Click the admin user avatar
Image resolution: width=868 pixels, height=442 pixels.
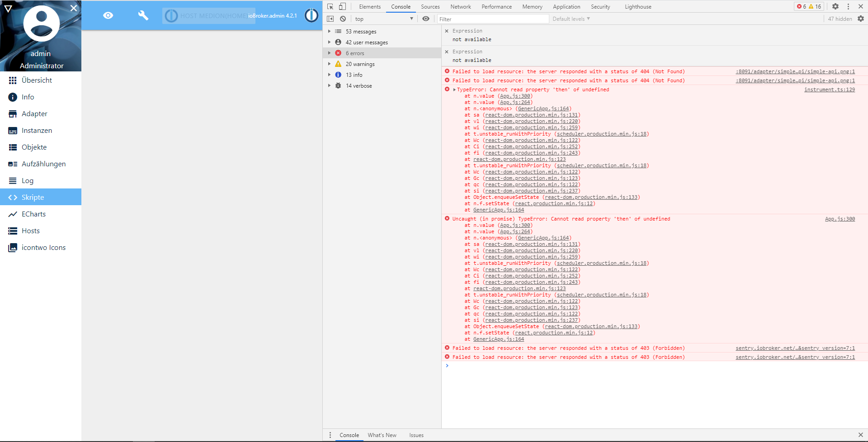41,24
